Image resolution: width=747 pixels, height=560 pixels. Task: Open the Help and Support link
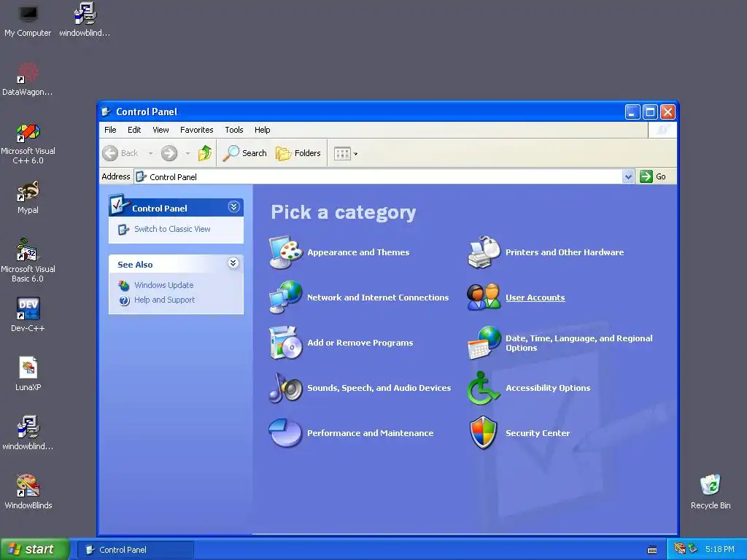(x=164, y=300)
